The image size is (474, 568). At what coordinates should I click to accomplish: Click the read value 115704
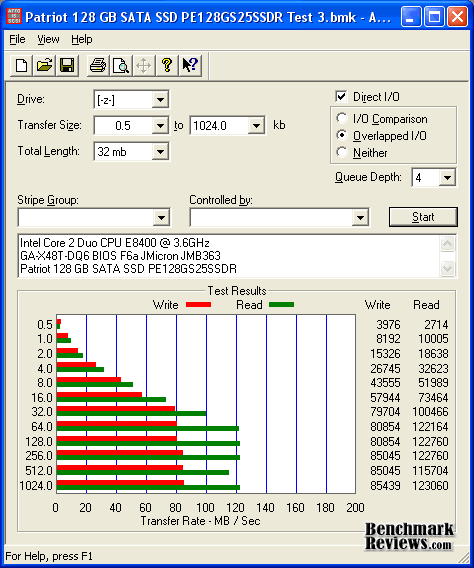(430, 471)
